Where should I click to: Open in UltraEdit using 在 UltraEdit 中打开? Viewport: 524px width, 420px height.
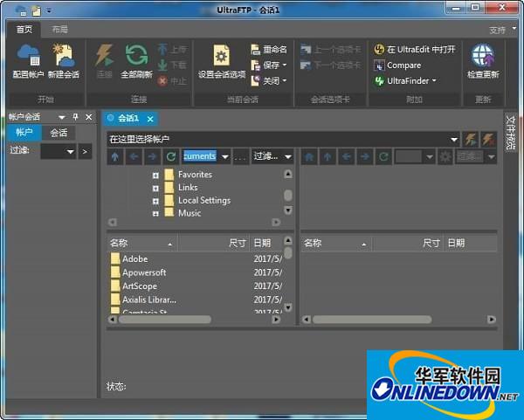[x=414, y=50]
